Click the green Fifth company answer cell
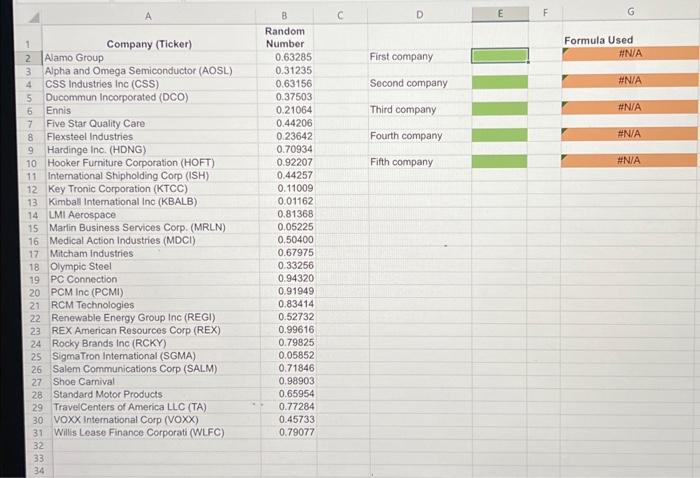The width and height of the screenshot is (700, 478). click(499, 161)
